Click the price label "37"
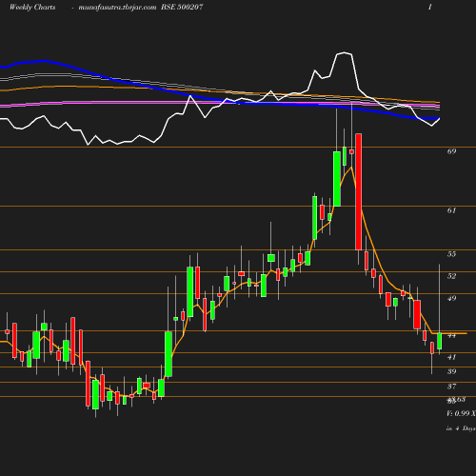Image resolution: width=476 pixels, height=476 pixels. (x=451, y=387)
